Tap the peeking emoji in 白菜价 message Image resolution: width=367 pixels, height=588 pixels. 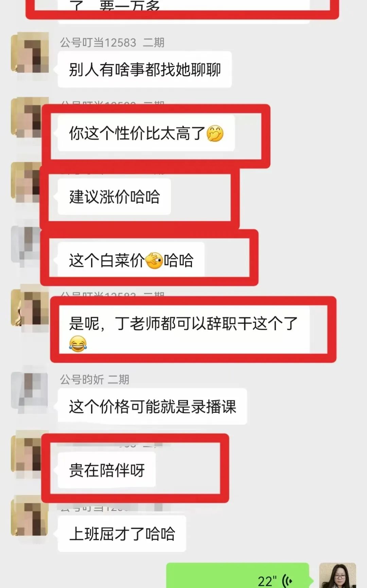(154, 261)
